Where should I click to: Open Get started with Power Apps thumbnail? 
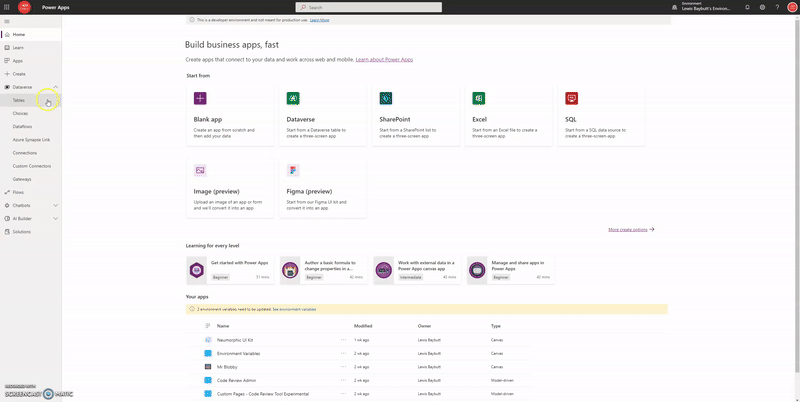tap(197, 270)
